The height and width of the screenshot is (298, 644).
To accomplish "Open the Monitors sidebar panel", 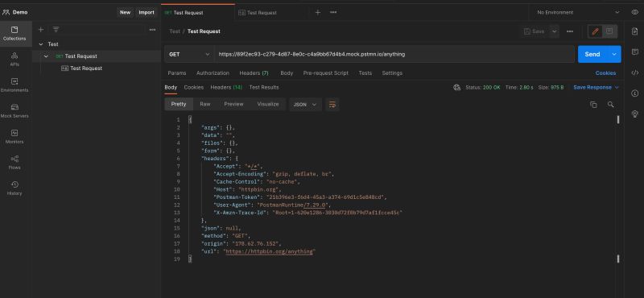I will click(x=14, y=137).
